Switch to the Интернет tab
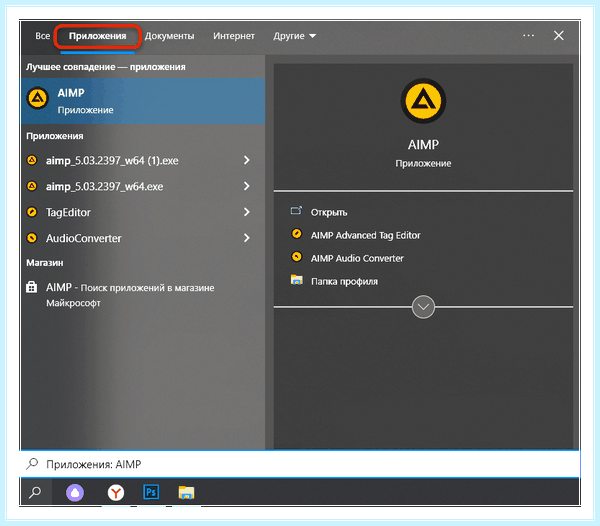600x526 pixels. click(234, 36)
